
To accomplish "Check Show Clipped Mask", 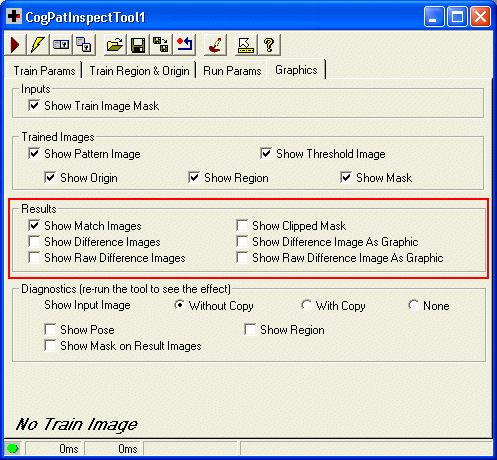I will [x=242, y=226].
